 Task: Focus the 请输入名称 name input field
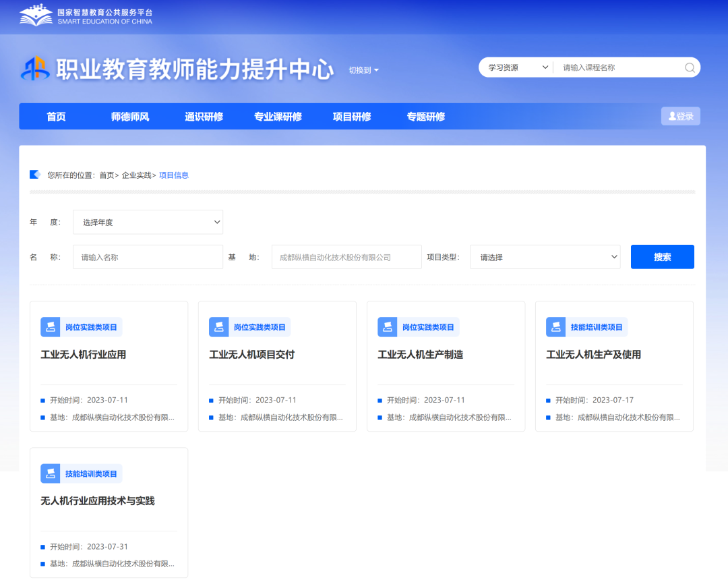coord(148,257)
